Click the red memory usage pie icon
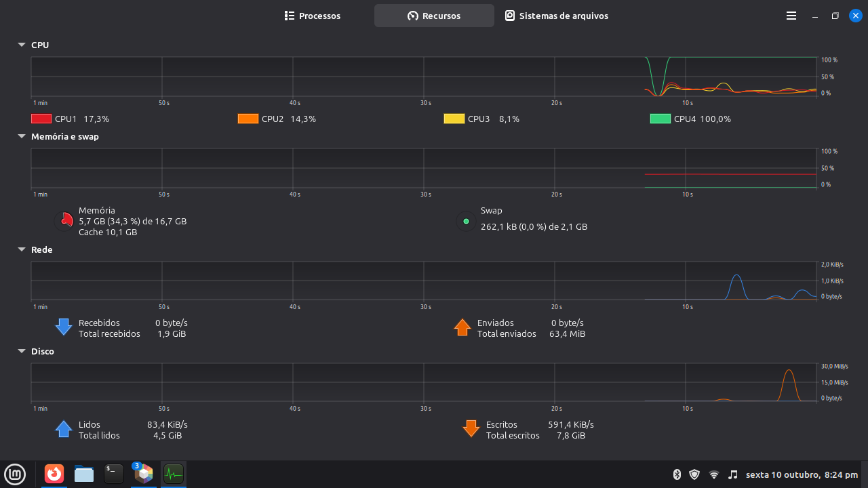The image size is (868, 488). click(64, 221)
